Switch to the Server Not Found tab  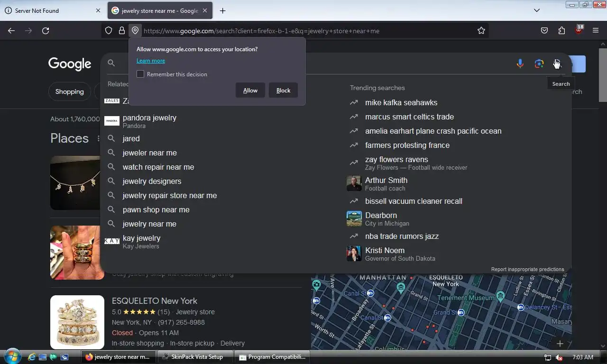pos(53,10)
